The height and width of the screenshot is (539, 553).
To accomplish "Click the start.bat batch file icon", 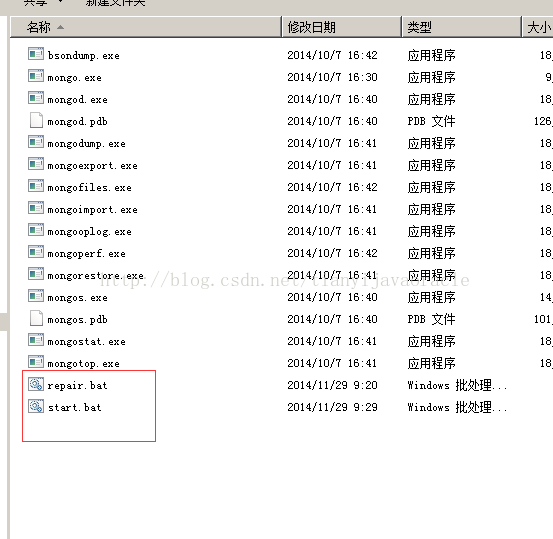I will 36,406.
